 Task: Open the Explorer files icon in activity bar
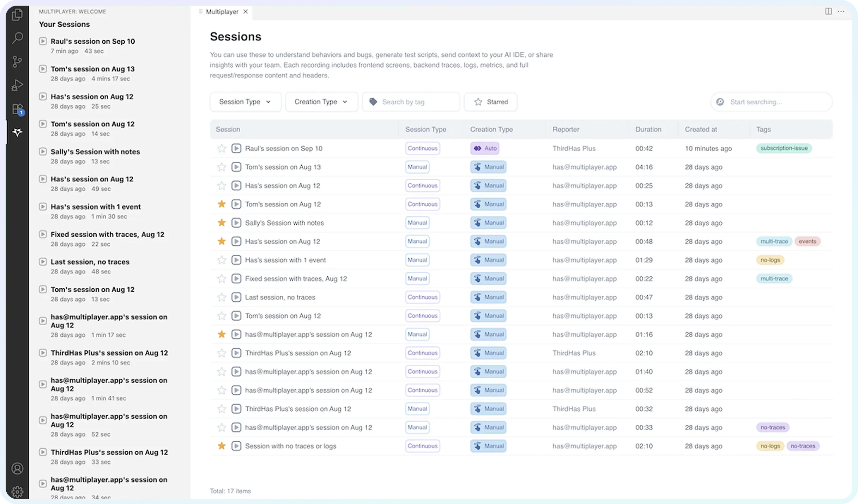tap(17, 15)
